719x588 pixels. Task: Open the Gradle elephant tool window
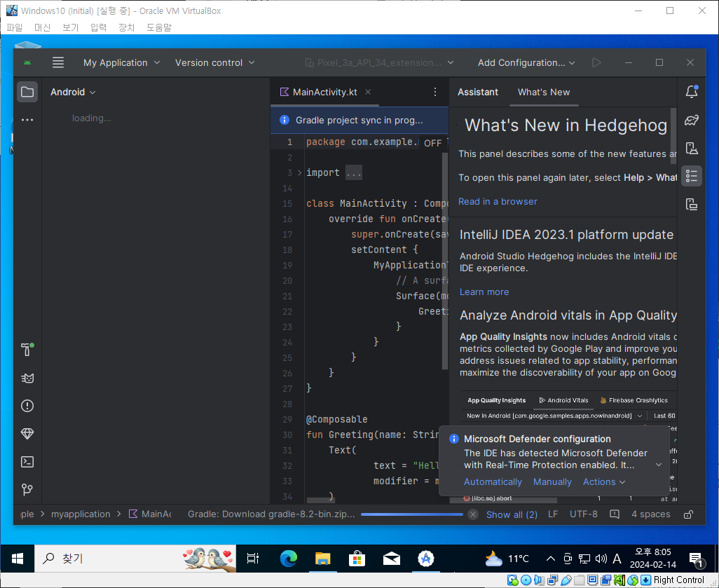tap(692, 120)
